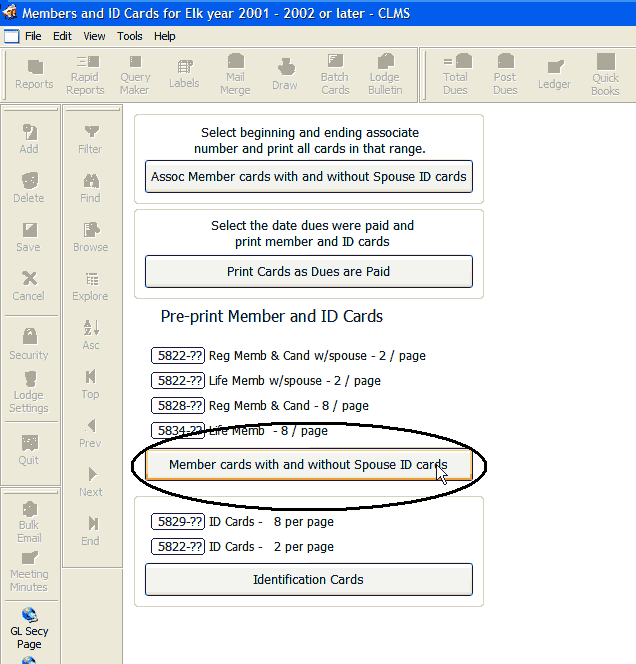Click the Labels toolbar icon
636x664 pixels.
click(184, 75)
